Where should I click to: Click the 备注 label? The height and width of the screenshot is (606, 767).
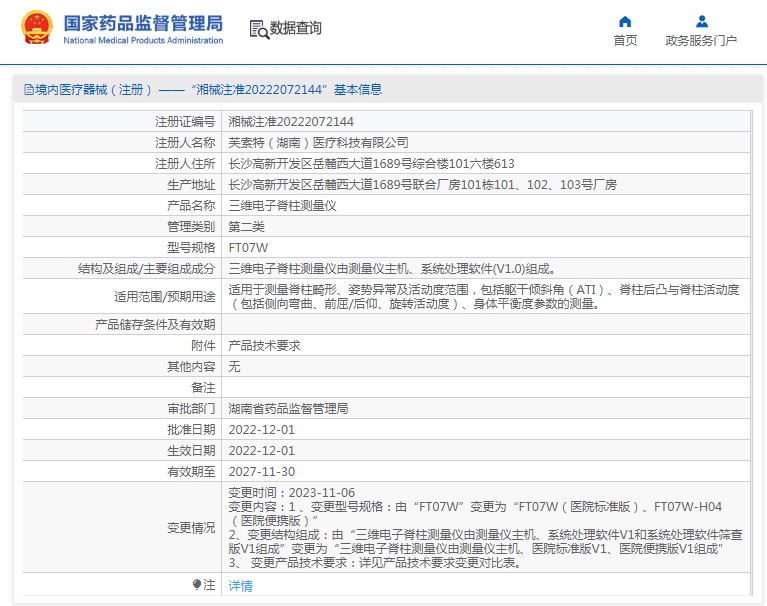(203, 387)
